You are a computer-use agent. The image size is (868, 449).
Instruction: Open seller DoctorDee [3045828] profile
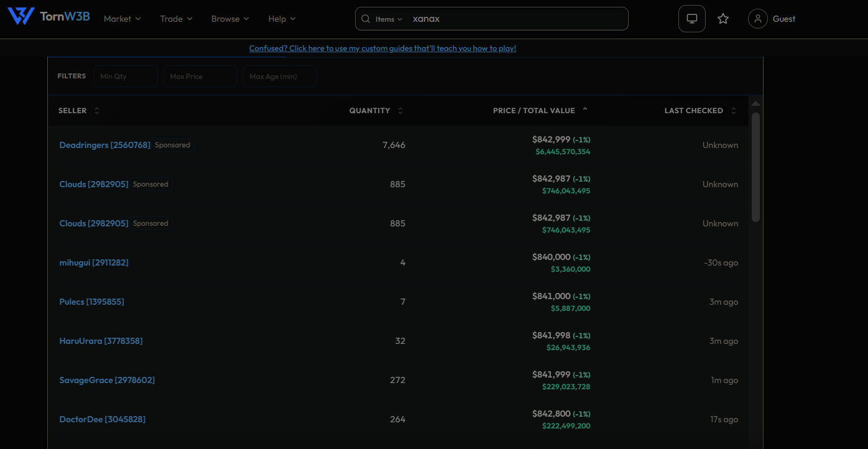tap(103, 419)
